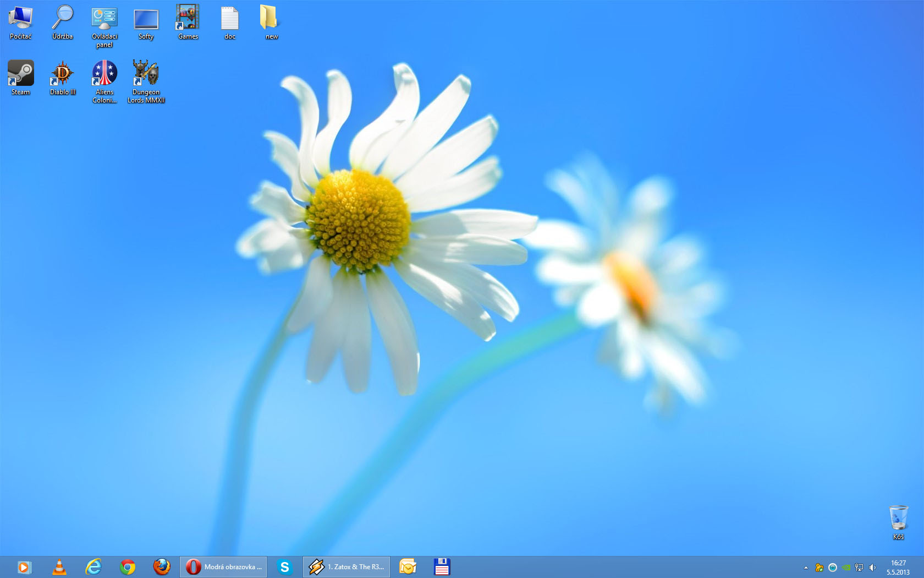This screenshot has height=578, width=924.
Task: Open the network connection tray icon
Action: coord(859,568)
